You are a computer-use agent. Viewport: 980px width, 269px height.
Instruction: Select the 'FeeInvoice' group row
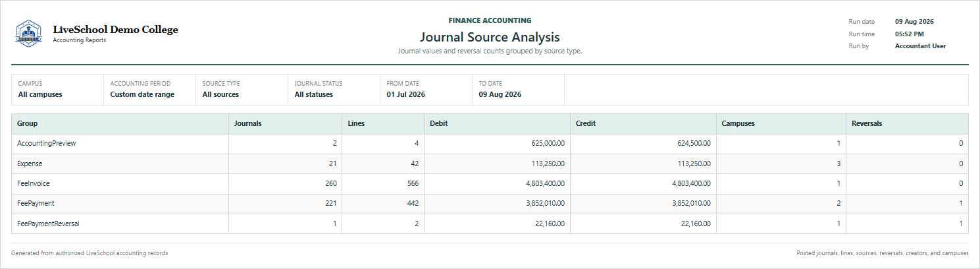coord(490,183)
